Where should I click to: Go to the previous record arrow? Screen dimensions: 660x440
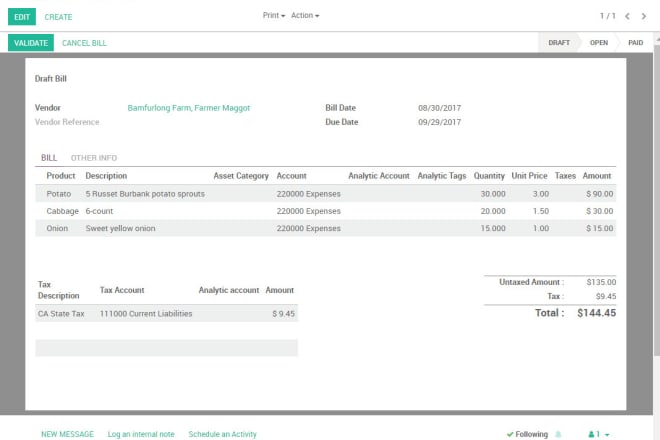coord(627,16)
